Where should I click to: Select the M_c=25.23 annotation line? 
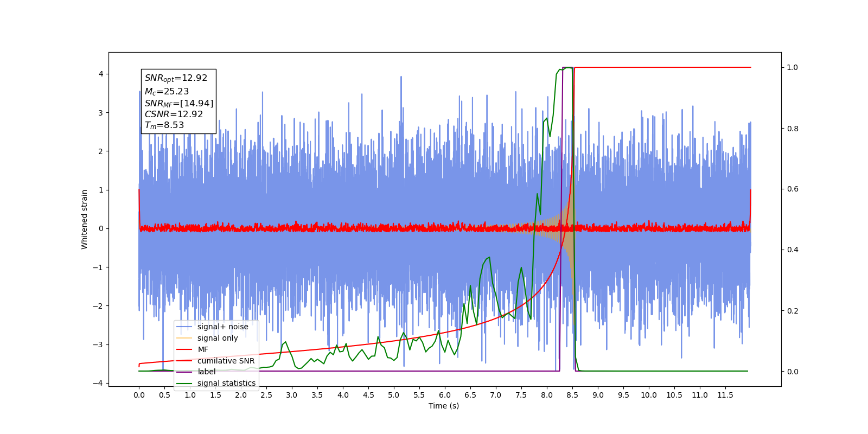167,92
